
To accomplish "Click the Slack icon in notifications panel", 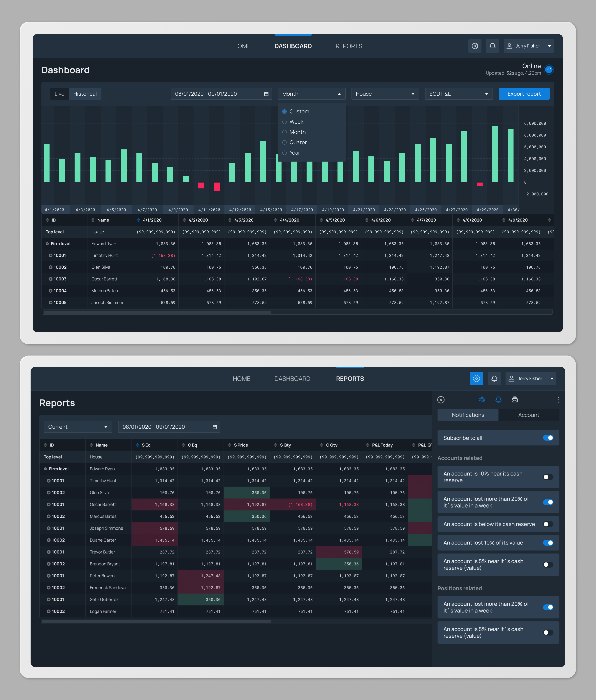I will [482, 400].
